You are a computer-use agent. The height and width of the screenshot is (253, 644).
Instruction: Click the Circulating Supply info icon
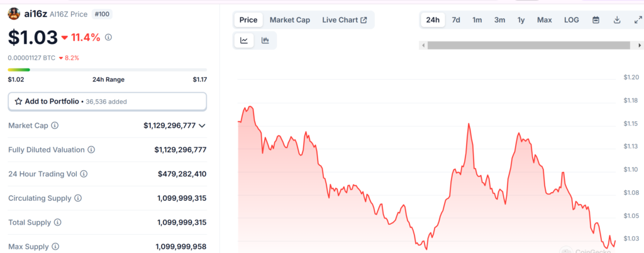[78, 198]
